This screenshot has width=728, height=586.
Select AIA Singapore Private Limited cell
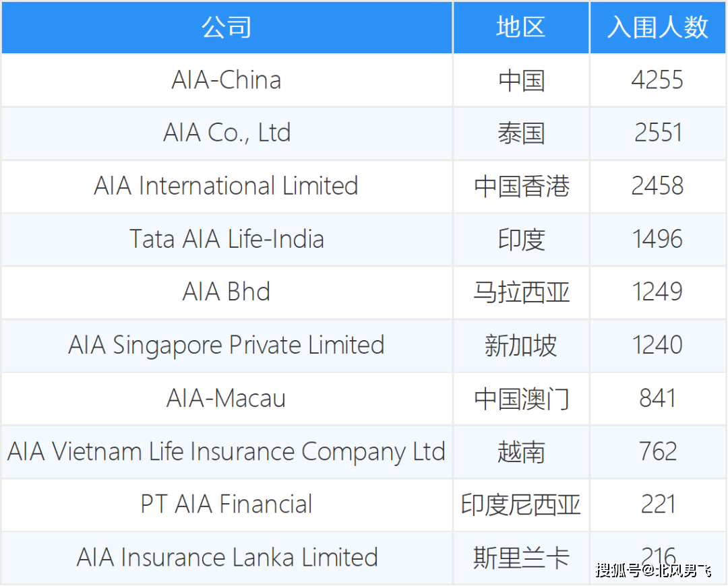[226, 345]
